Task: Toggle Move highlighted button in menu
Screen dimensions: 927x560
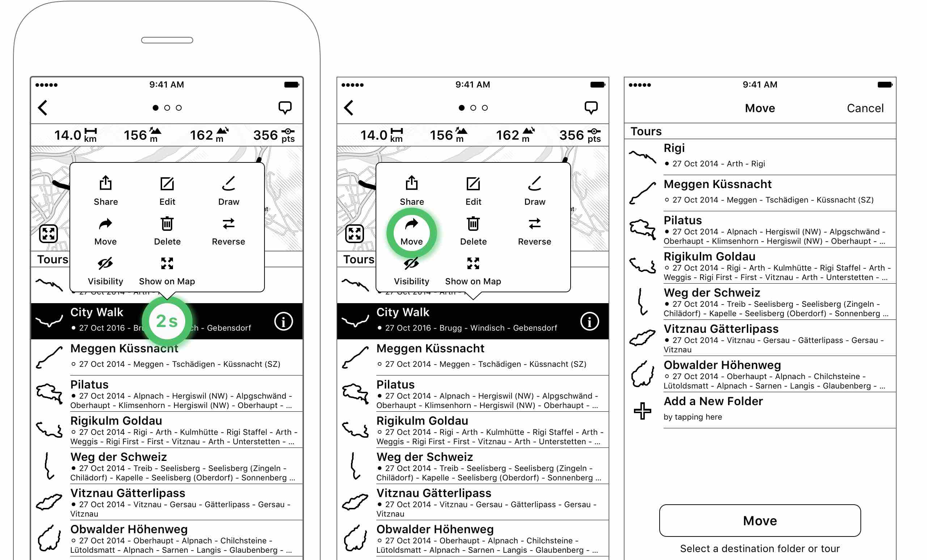Action: (x=411, y=232)
